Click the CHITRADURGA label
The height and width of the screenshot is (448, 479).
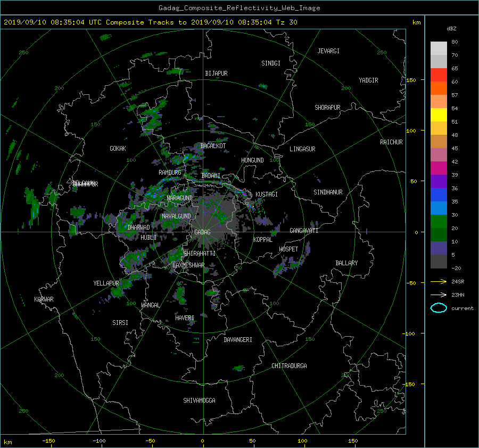(289, 366)
